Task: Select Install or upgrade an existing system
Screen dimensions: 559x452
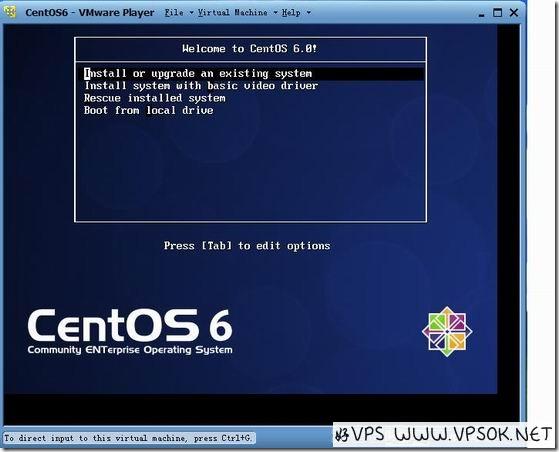Action: click(254, 73)
